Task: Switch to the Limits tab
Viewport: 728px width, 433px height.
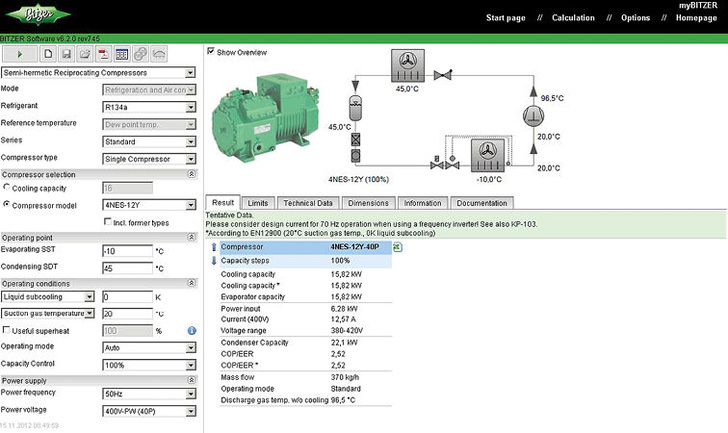Action: pyautogui.click(x=258, y=203)
